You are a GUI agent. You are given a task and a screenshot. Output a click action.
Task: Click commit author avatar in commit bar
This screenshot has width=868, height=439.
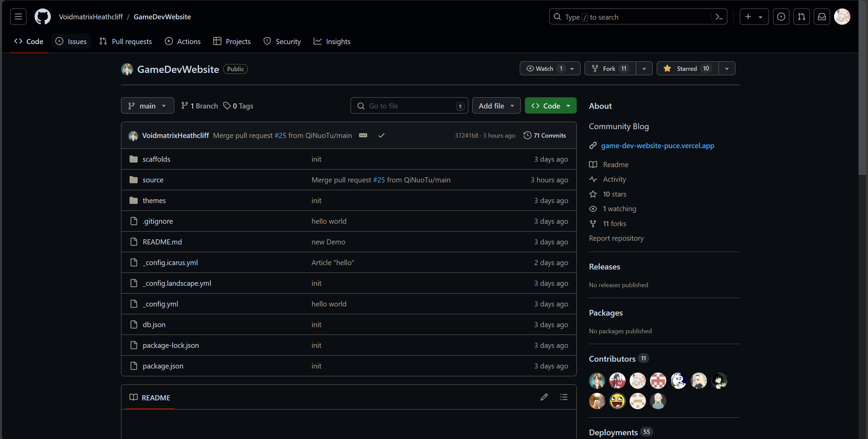point(133,136)
